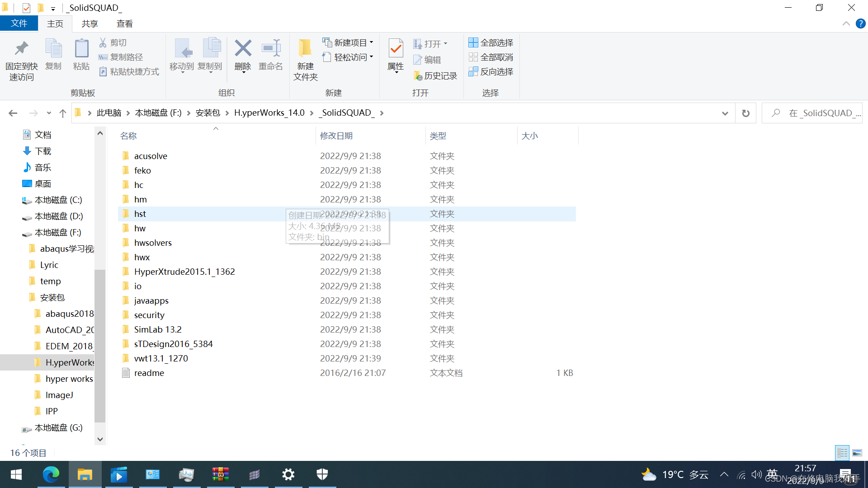Switch to large icons view toggle
This screenshot has height=488, width=868.
tap(857, 452)
